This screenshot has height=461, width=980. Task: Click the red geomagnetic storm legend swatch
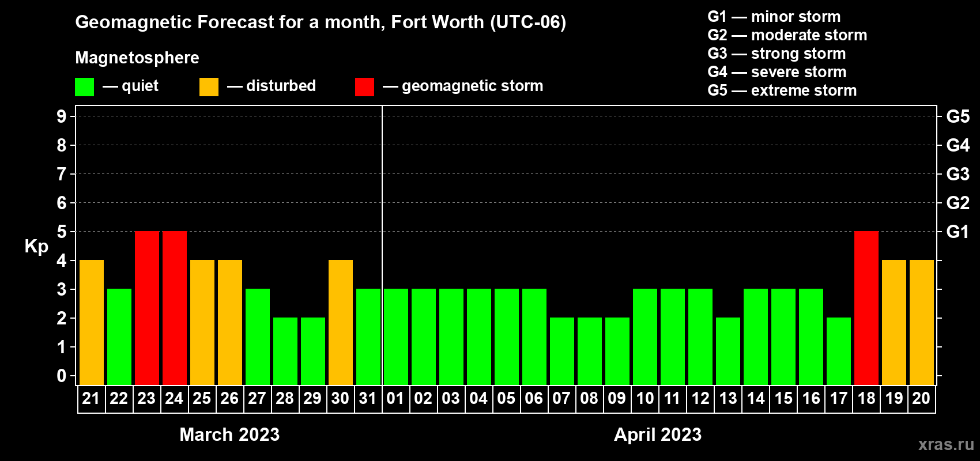pyautogui.click(x=364, y=87)
